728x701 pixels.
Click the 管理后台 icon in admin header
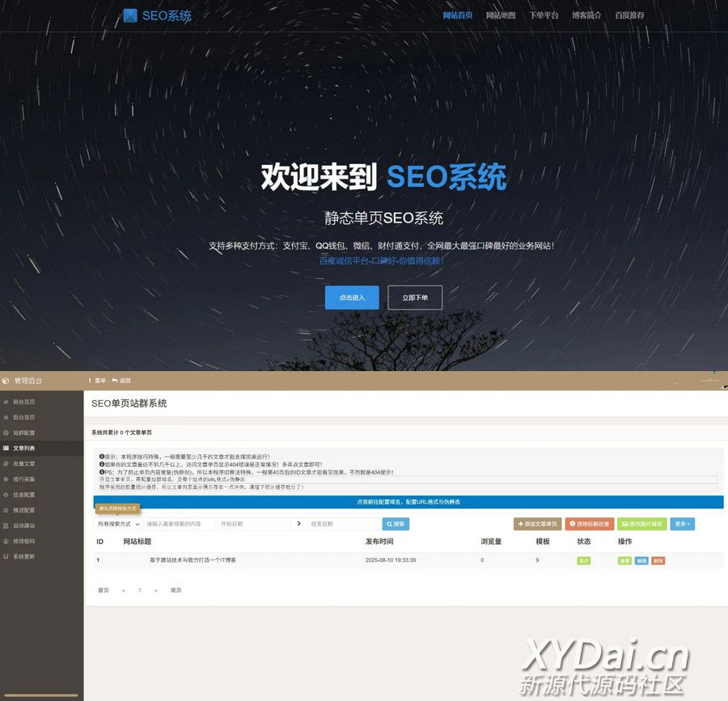(6, 380)
